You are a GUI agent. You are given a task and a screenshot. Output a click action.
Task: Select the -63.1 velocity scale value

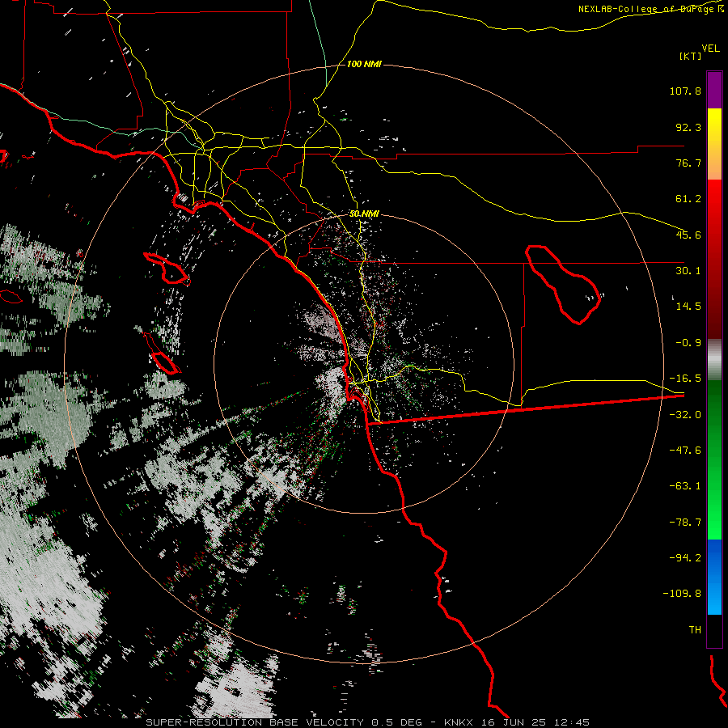685,486
